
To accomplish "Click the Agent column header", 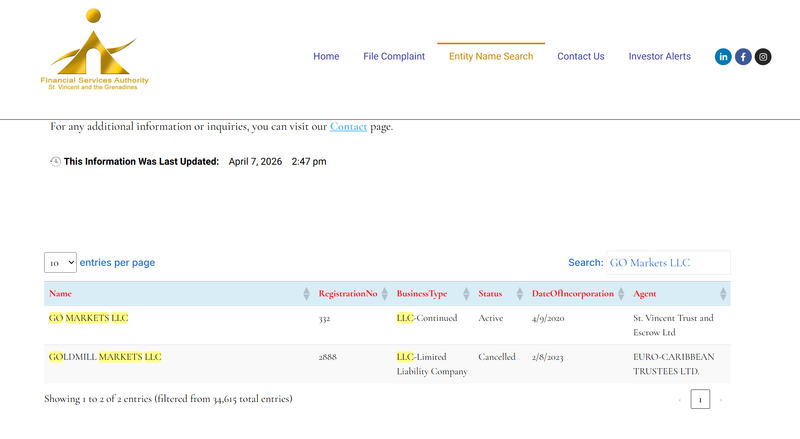I will click(645, 294).
